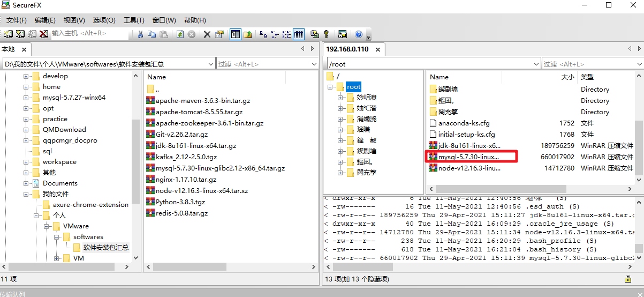Switch to Details view
The height and width of the screenshot is (297, 644).
[x=299, y=34]
